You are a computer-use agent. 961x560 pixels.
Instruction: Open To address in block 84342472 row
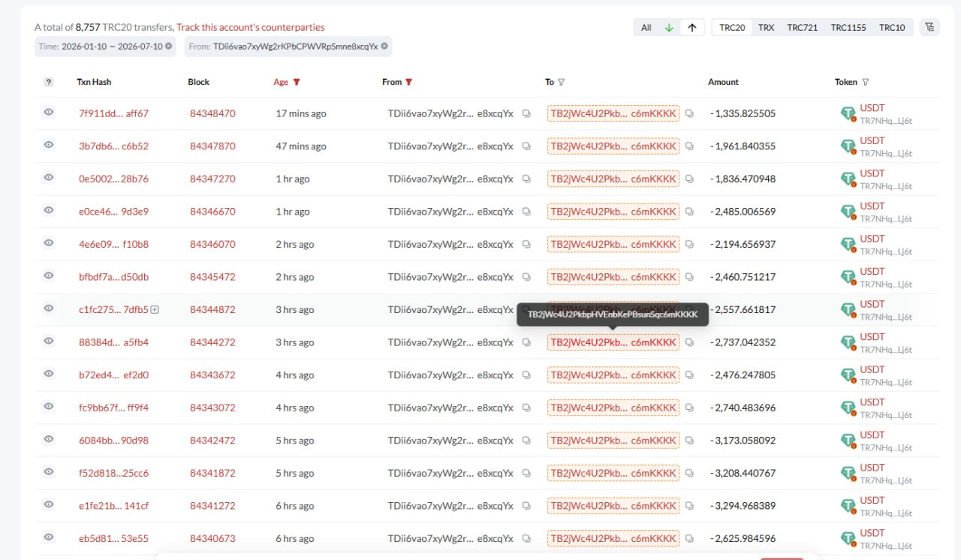[x=613, y=440]
